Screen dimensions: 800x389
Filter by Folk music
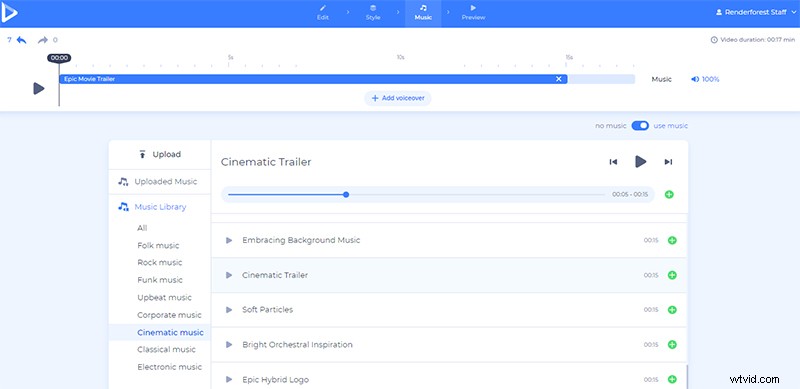158,246
